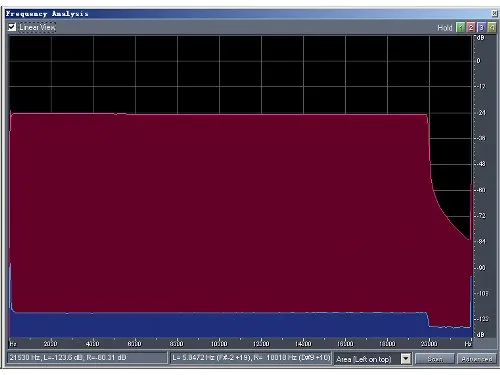500x375 pixels.
Task: Click the Scan button
Action: click(435, 359)
